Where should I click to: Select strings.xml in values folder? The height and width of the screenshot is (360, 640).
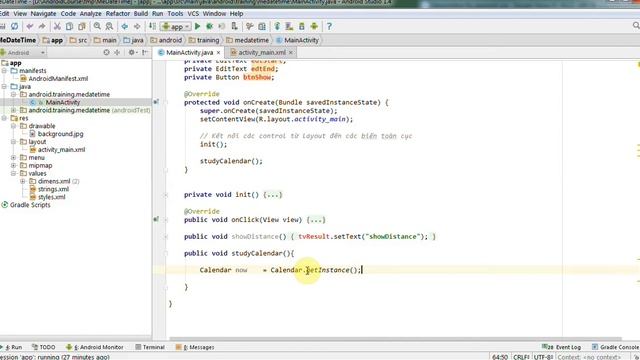(x=49, y=189)
